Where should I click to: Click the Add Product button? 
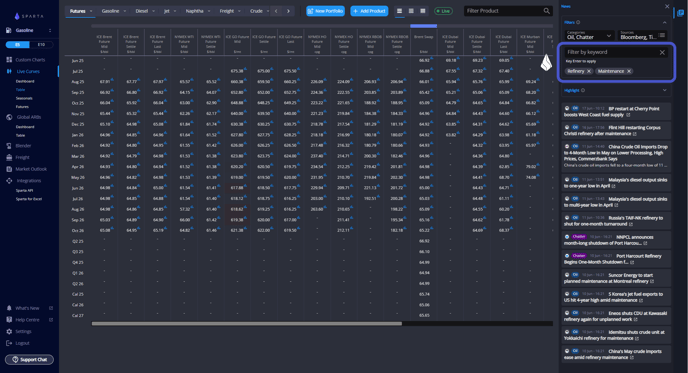click(x=369, y=11)
